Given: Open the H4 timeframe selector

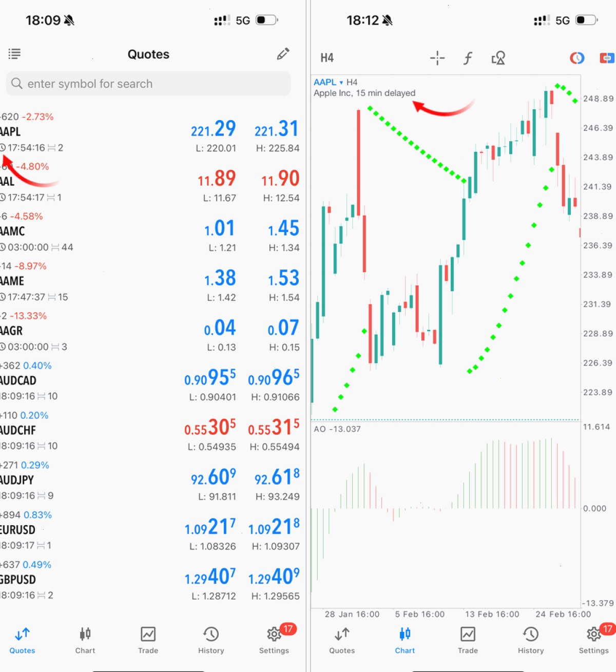Looking at the screenshot, I should point(327,58).
